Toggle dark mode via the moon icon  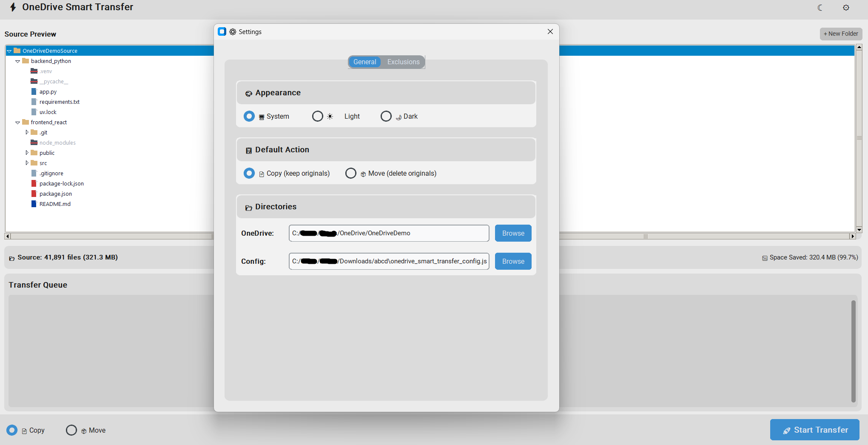coord(820,8)
